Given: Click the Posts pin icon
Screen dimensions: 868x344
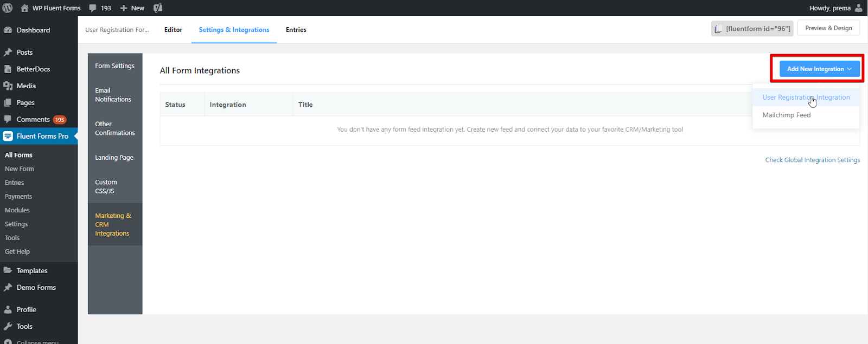Looking at the screenshot, I should pos(8,53).
